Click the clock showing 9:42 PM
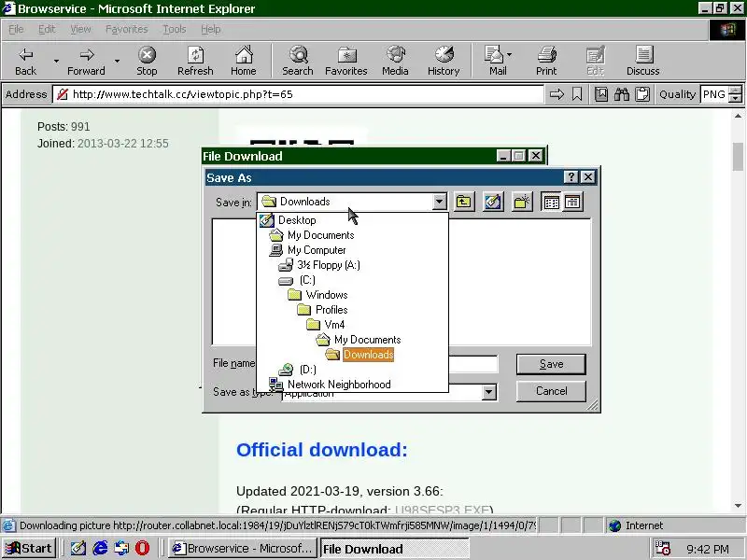Screen dimensions: 747x560 [708, 549]
